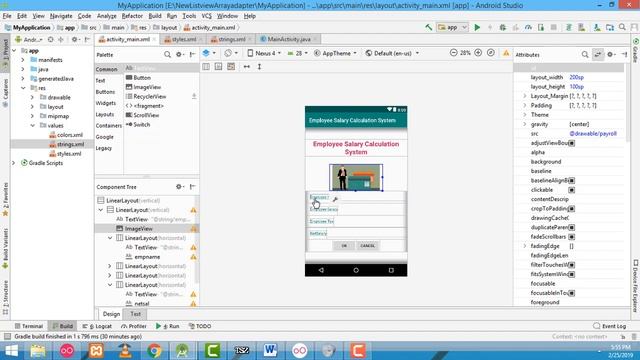Open File Explorer from the taskbar
This screenshot has height=360, width=640.
(38, 351)
